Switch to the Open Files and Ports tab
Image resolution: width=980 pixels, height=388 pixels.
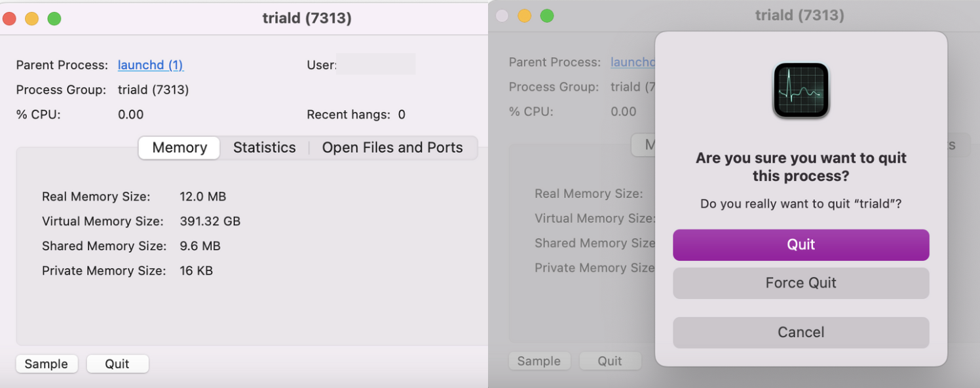tap(392, 147)
